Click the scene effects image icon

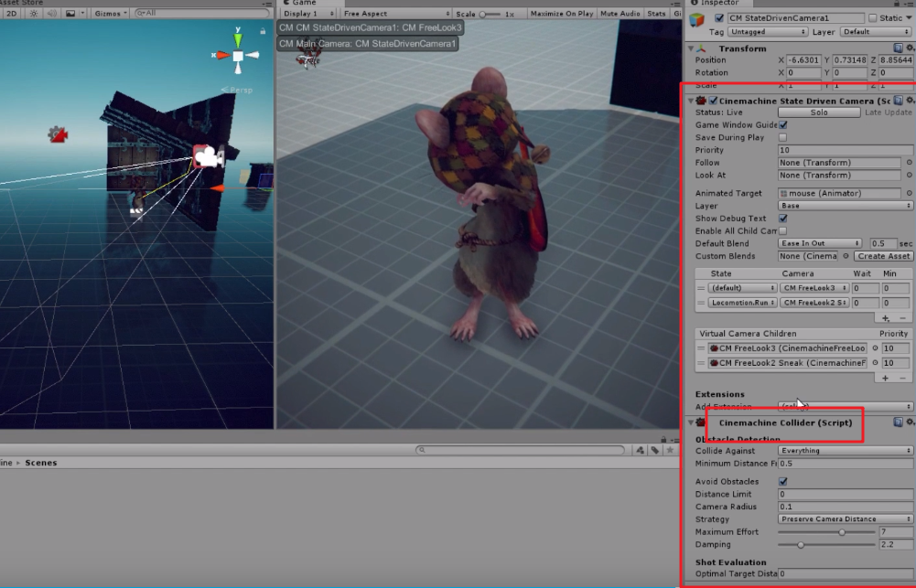[x=70, y=13]
